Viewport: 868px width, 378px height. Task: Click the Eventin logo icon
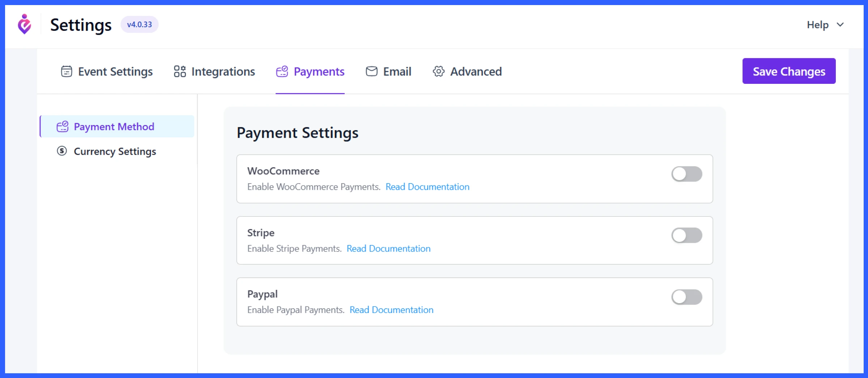point(25,24)
